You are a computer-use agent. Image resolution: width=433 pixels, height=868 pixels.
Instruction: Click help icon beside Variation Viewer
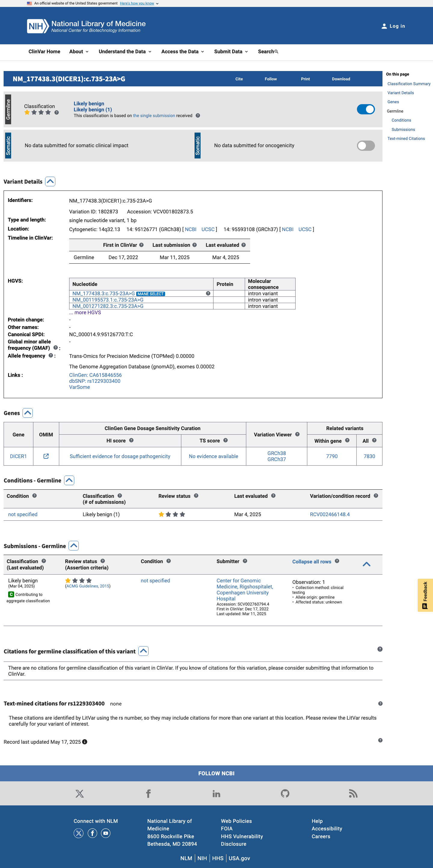pyautogui.click(x=297, y=434)
